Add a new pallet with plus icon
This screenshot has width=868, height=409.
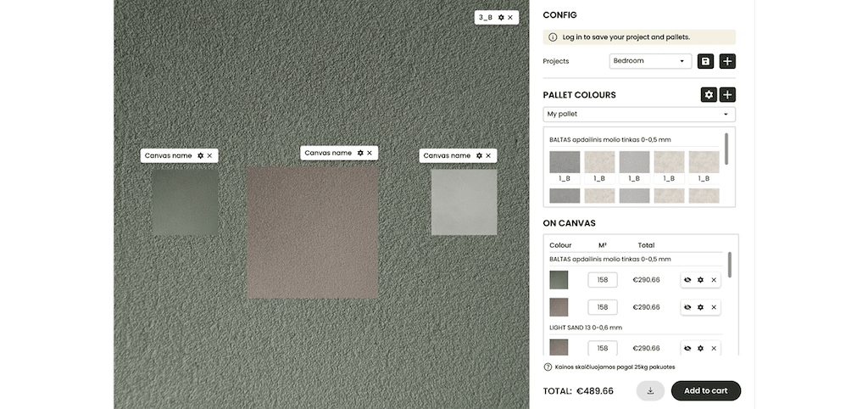click(x=727, y=95)
